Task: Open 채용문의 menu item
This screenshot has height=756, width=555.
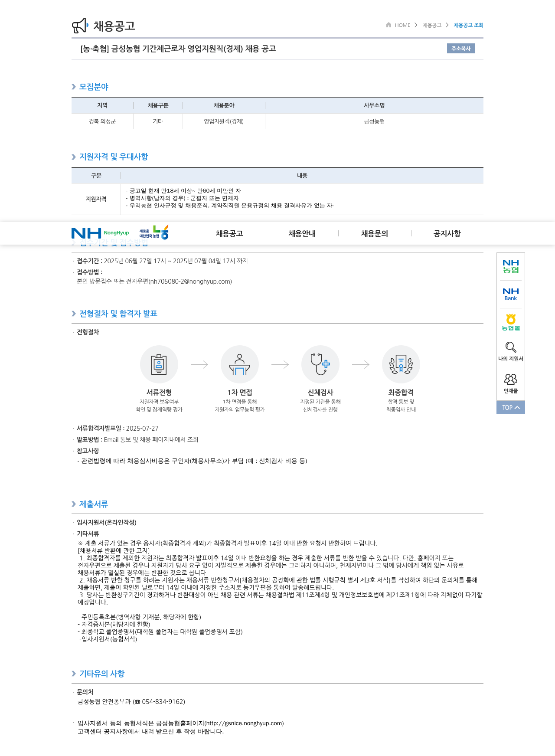Action: (x=375, y=234)
